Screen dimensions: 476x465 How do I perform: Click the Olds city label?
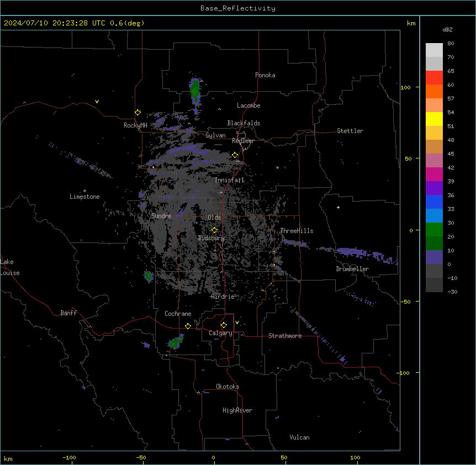pos(214,218)
